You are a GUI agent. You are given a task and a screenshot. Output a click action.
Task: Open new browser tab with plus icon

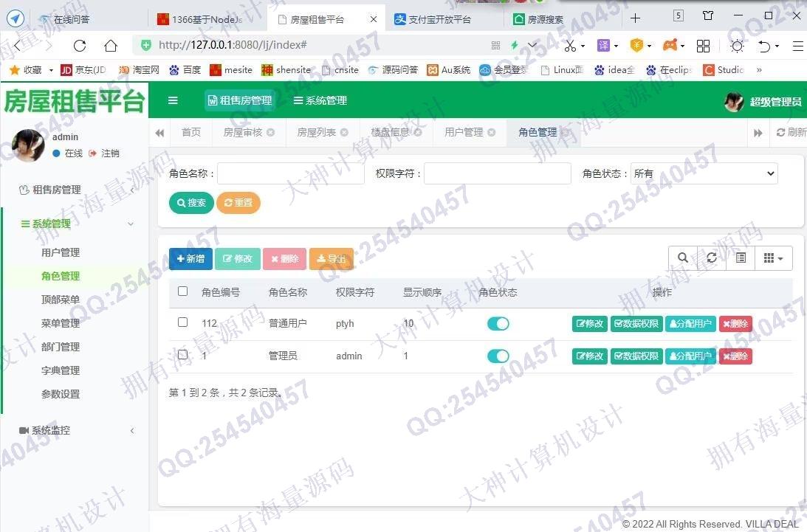tap(636, 18)
